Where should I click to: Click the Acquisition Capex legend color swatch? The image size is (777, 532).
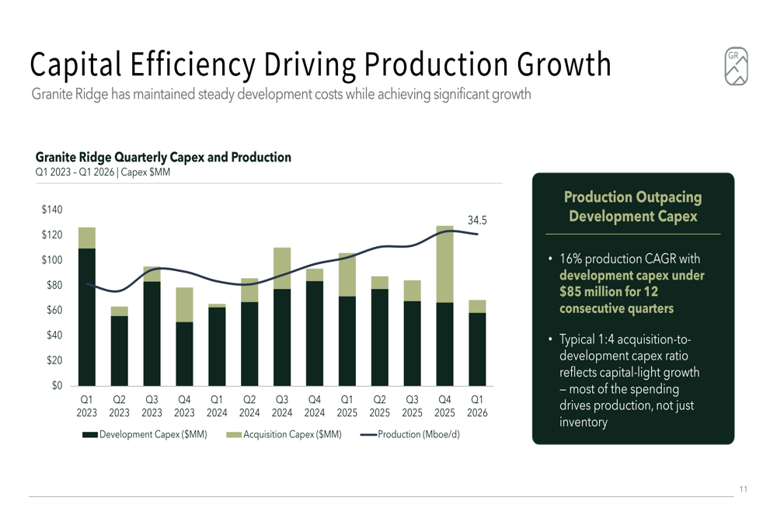tap(234, 435)
